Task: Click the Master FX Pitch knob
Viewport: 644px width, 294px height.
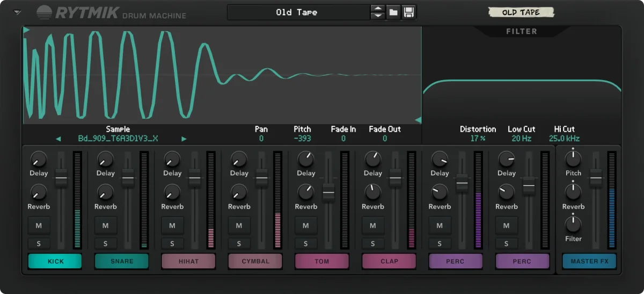Action: click(573, 159)
